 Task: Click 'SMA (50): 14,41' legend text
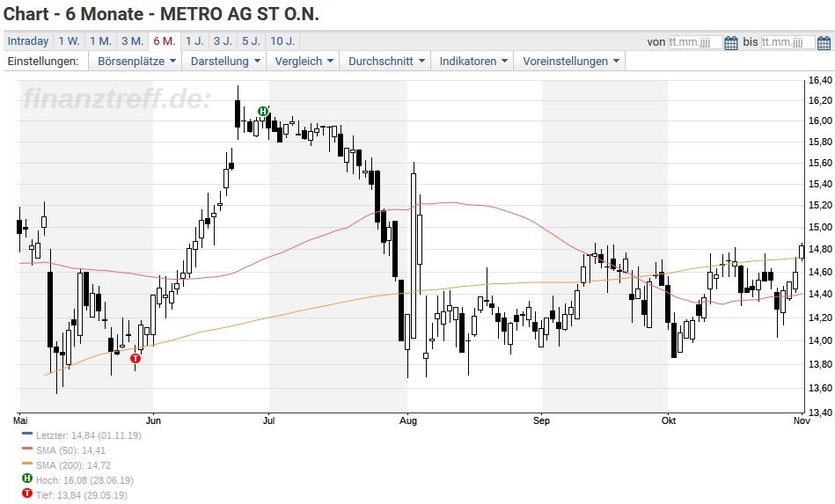(70, 450)
